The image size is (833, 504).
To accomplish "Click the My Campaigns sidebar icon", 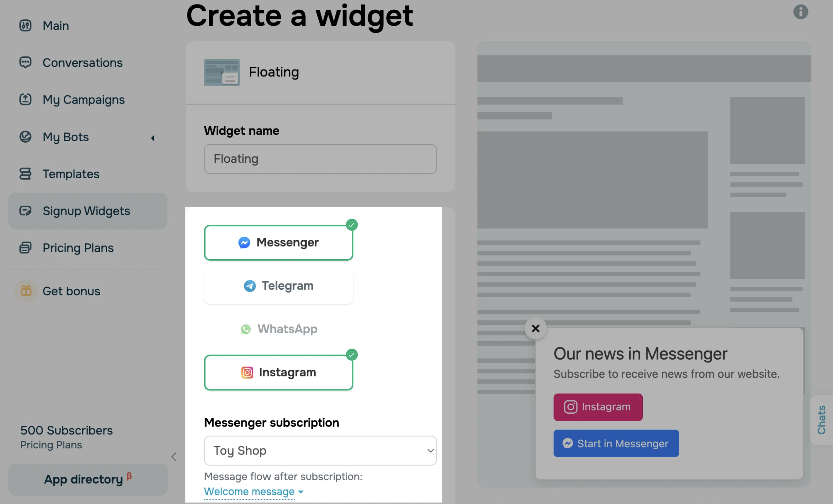I will [x=25, y=99].
